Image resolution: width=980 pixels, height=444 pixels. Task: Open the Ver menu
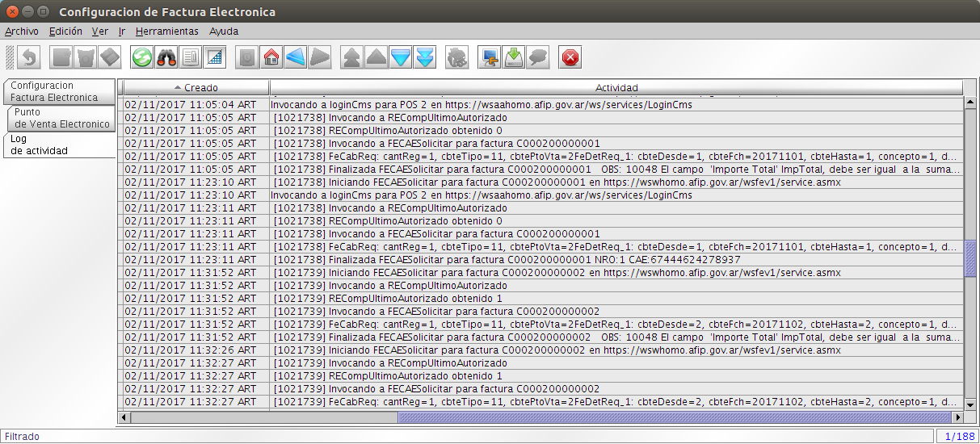tap(100, 31)
